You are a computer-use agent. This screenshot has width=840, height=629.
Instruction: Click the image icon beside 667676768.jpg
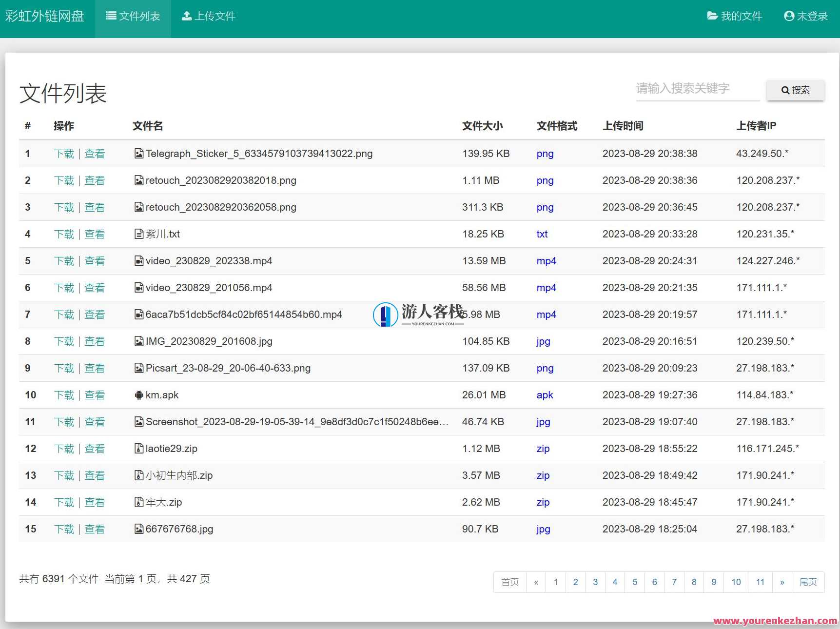[x=139, y=529]
